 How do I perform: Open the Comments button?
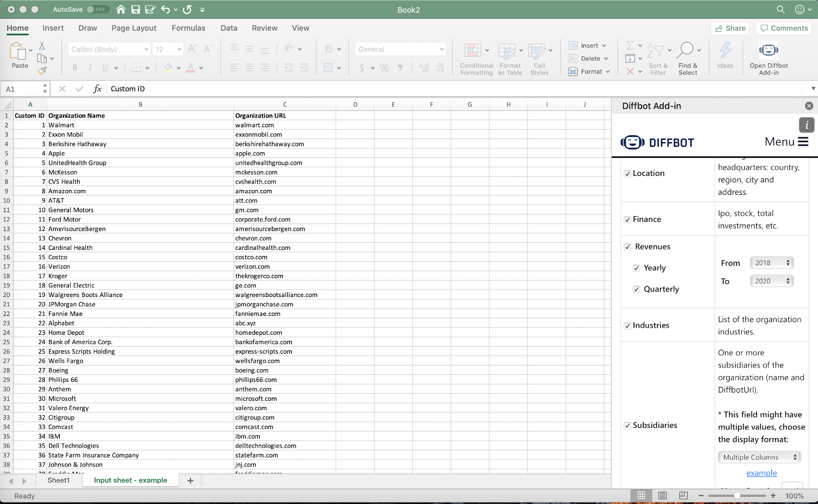784,28
